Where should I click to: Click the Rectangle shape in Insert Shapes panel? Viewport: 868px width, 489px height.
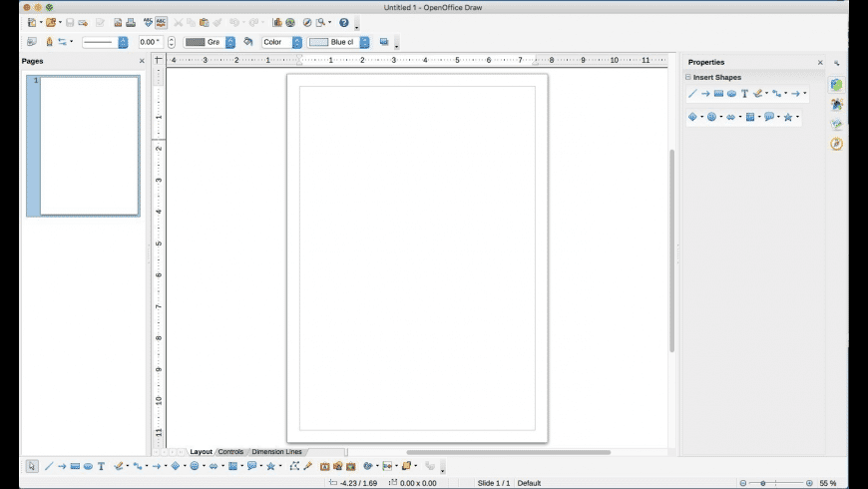[718, 94]
